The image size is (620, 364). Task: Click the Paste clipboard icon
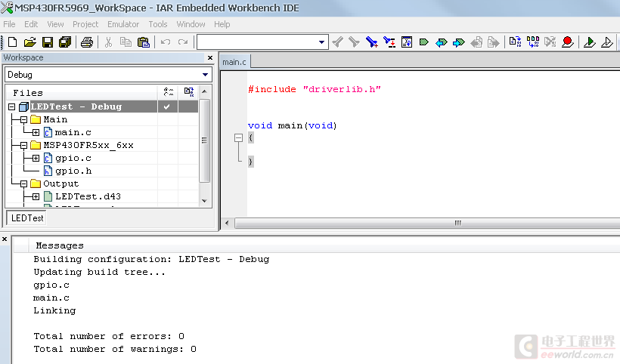pyautogui.click(x=144, y=42)
